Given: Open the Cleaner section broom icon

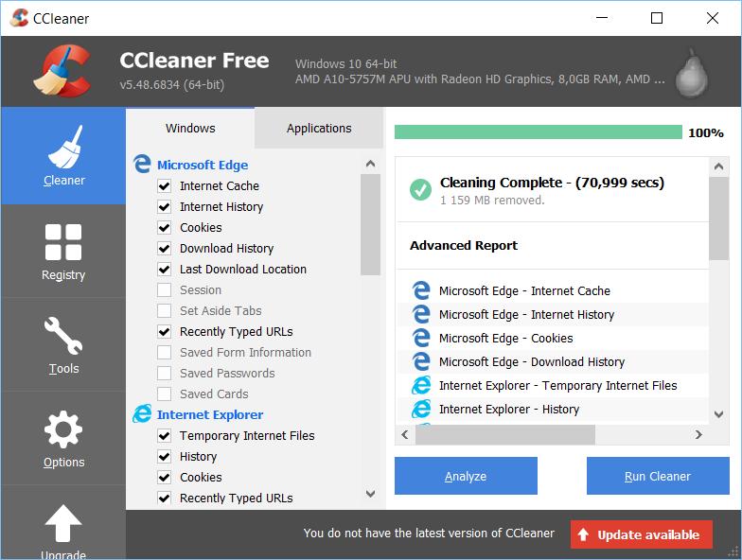Looking at the screenshot, I should (x=64, y=147).
